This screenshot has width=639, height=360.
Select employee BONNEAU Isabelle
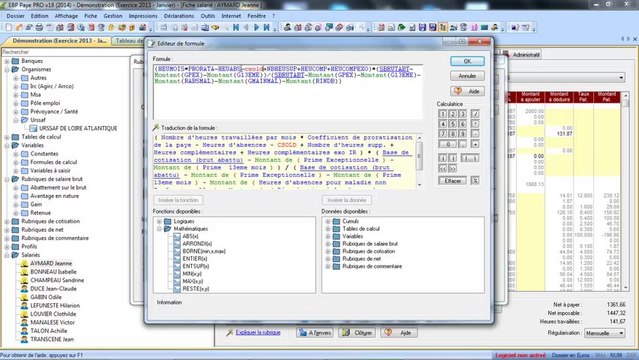click(53, 272)
